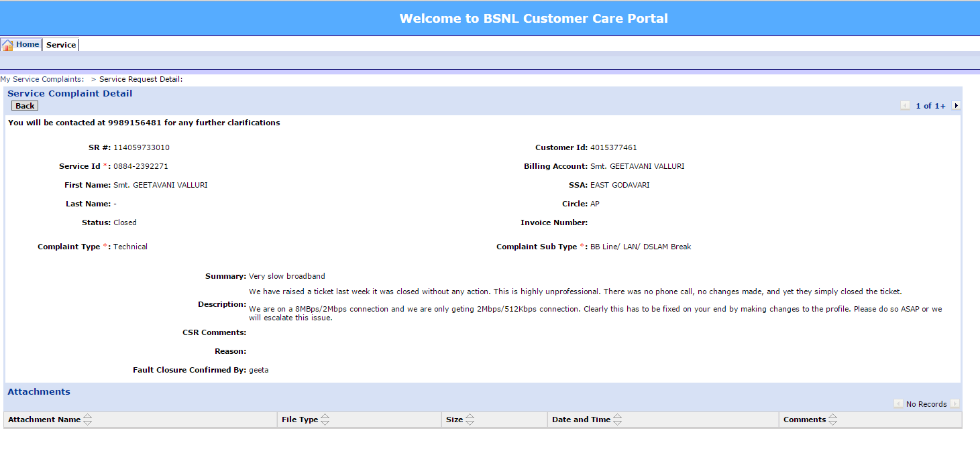
Task: Click the Home house icon
Action: pyautogui.click(x=8, y=45)
